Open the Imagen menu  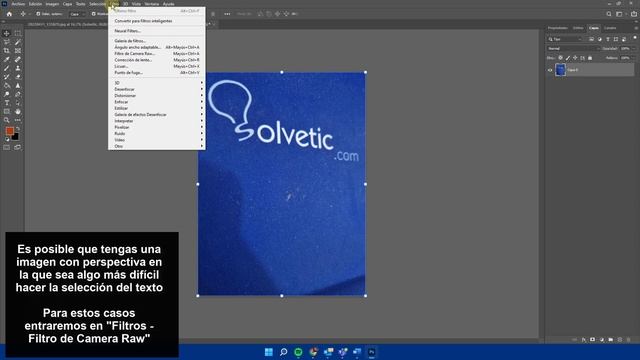coord(52,4)
